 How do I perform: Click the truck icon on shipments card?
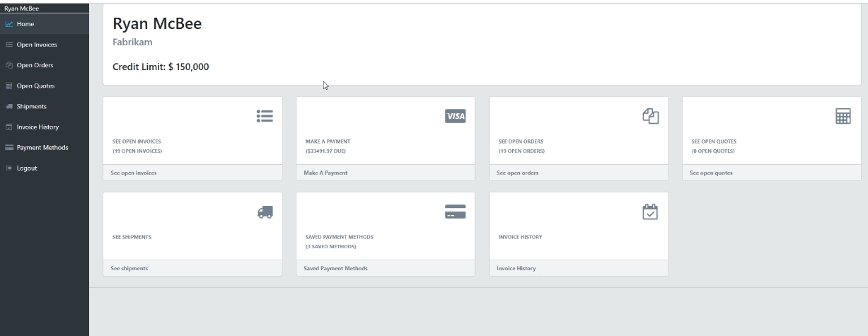(265, 212)
